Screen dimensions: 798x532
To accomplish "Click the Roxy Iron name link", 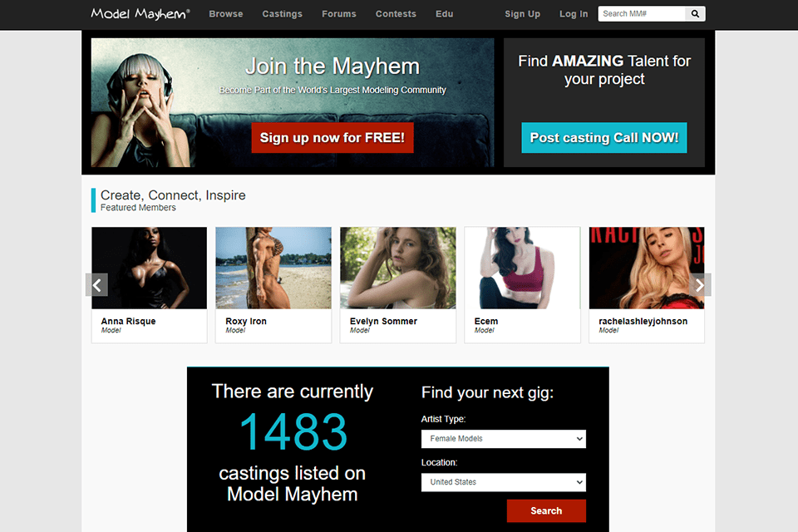I will click(x=246, y=321).
